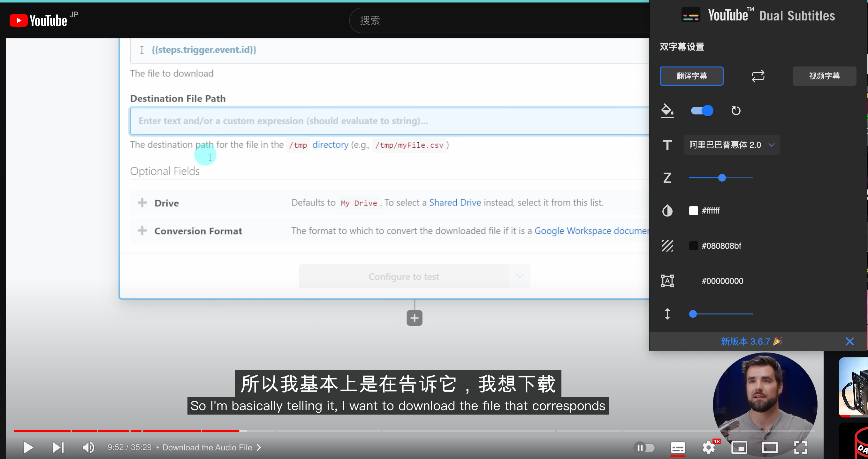Screen dimensions: 868x459
Task: Select the 翻译字幕 tab
Action: [x=691, y=76]
